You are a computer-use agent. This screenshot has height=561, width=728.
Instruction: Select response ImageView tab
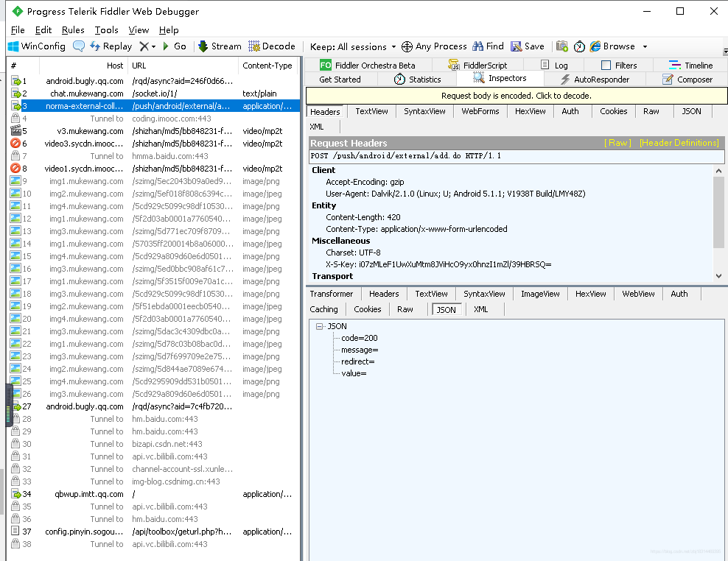pos(540,294)
